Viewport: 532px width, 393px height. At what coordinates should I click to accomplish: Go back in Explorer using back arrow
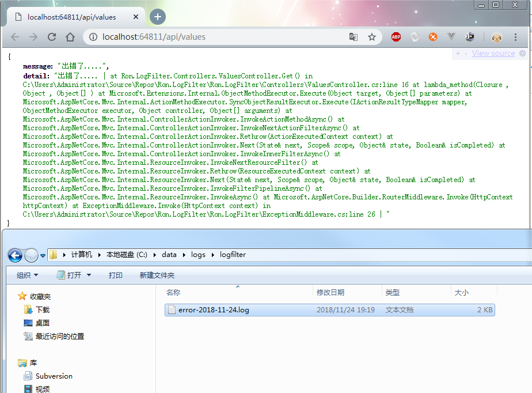click(15, 255)
